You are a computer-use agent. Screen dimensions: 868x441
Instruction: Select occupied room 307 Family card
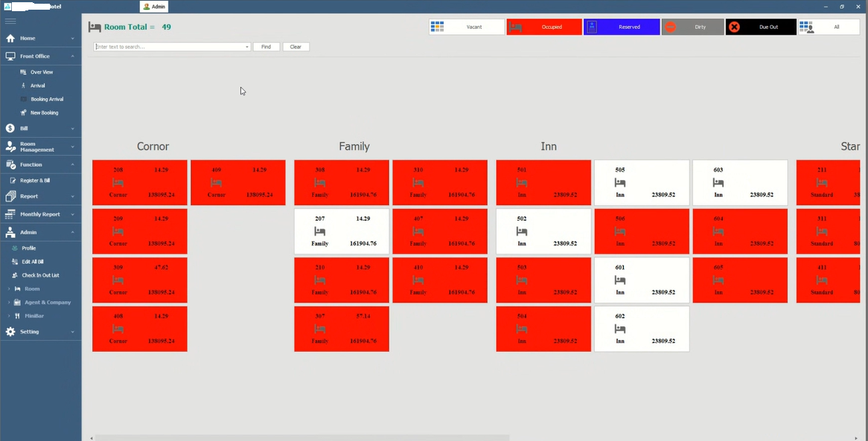point(342,329)
